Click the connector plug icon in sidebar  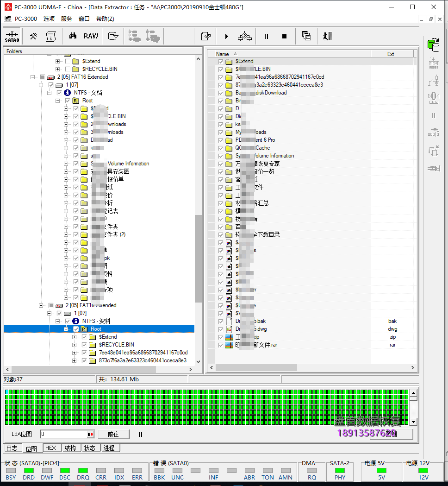[434, 168]
